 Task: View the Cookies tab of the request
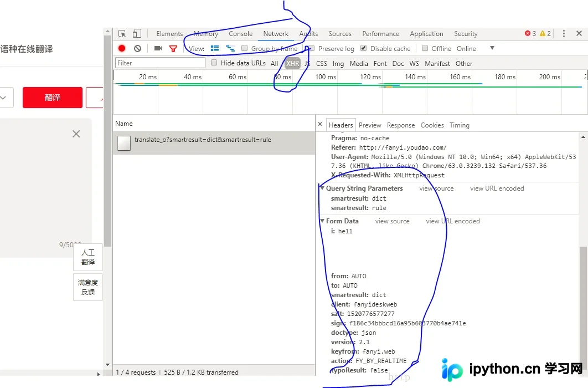click(x=432, y=125)
